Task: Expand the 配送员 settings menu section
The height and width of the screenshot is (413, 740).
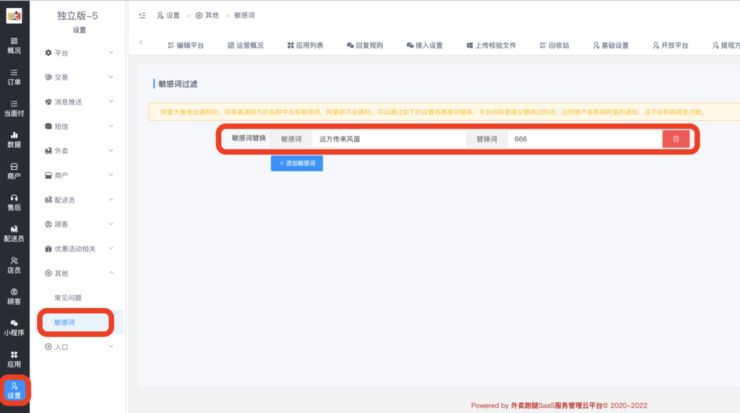Action: 79,200
